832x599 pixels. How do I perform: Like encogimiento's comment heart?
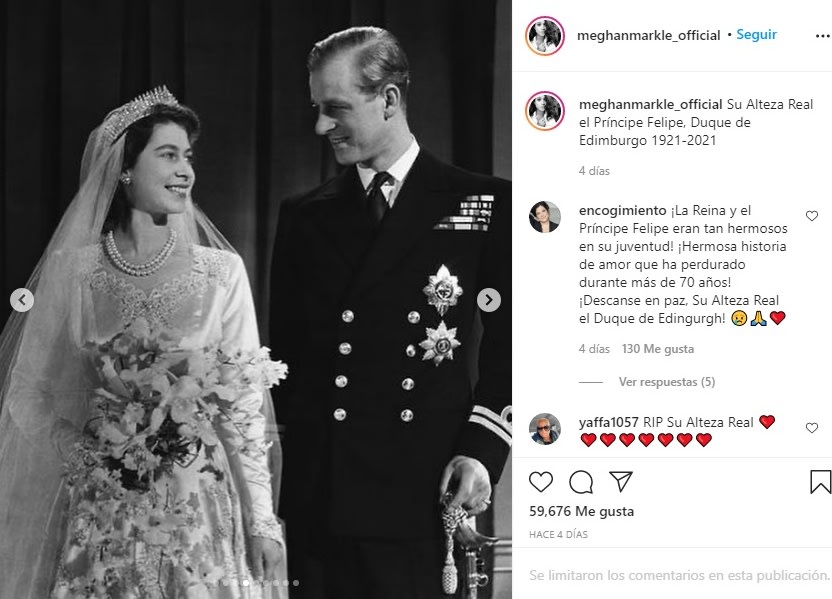[812, 216]
